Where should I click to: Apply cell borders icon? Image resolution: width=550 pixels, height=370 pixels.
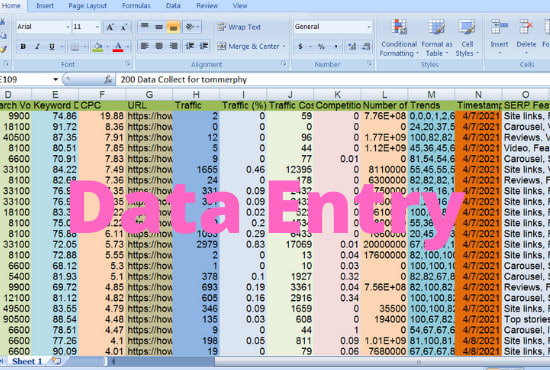[x=75, y=46]
